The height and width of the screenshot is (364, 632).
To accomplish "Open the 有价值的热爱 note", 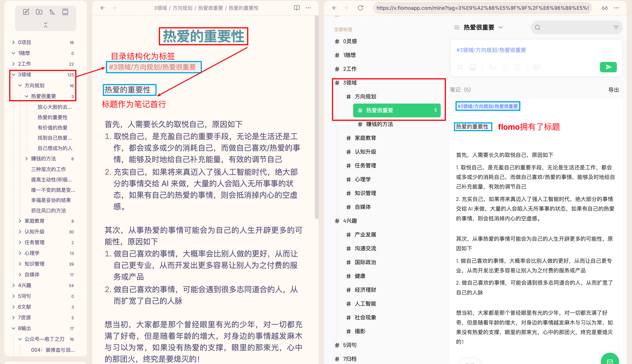I will pyautogui.click(x=53, y=128).
